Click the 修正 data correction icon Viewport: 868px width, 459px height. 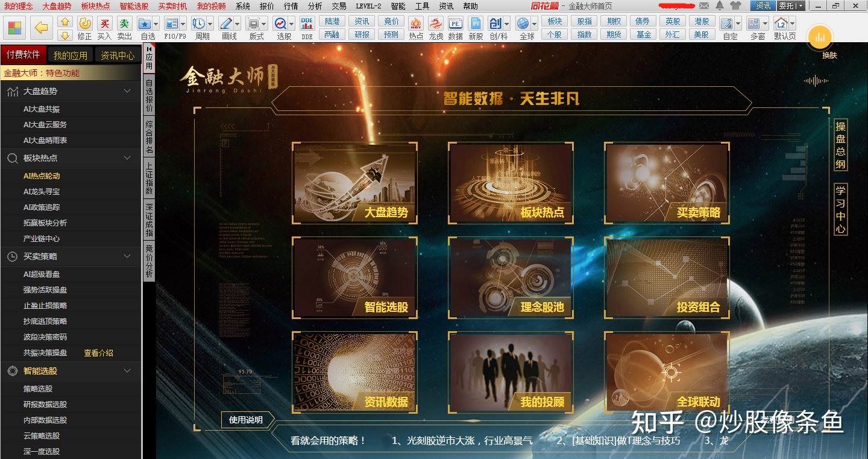[x=84, y=24]
